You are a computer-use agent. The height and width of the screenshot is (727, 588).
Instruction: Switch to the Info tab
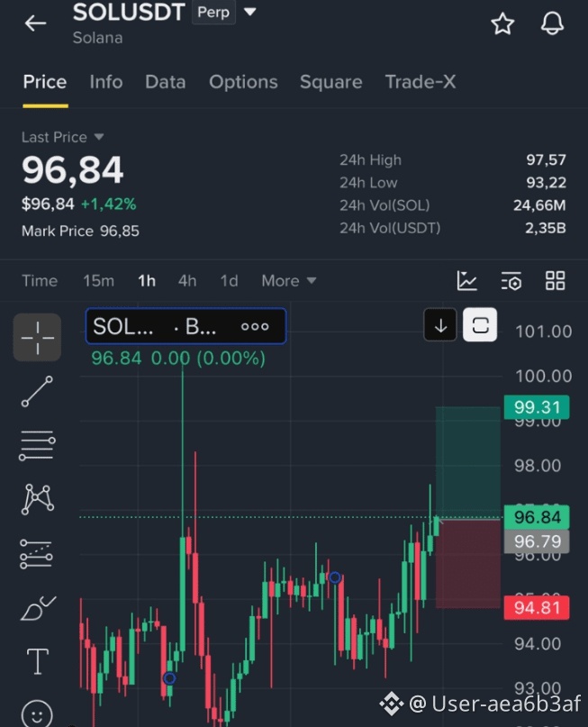[x=106, y=82]
